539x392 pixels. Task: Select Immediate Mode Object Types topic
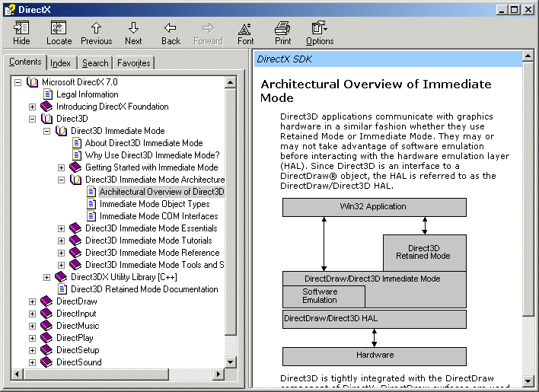click(x=155, y=204)
